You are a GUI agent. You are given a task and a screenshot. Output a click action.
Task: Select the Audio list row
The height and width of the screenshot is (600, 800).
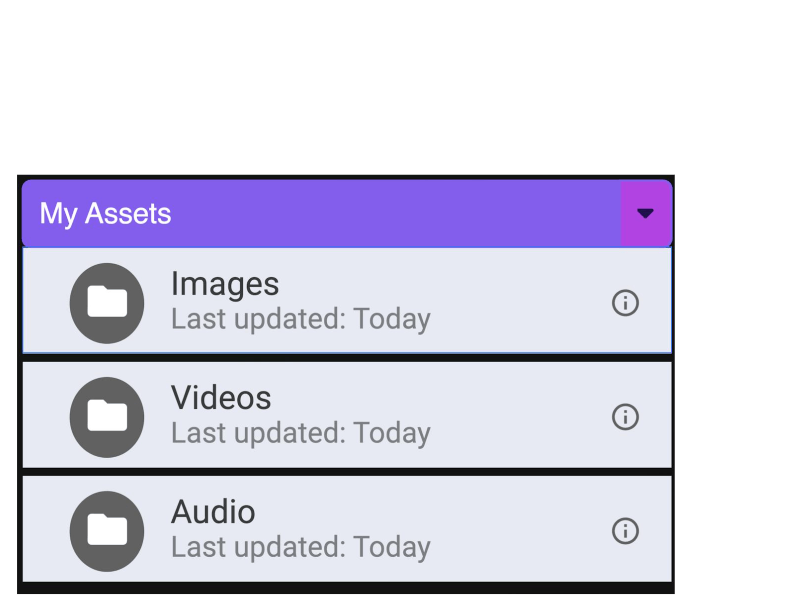coord(500,530)
